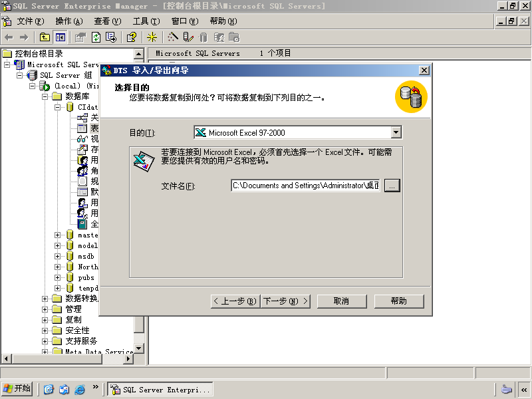Expand the pubs database node
The height and width of the screenshot is (399, 532).
[57, 277]
